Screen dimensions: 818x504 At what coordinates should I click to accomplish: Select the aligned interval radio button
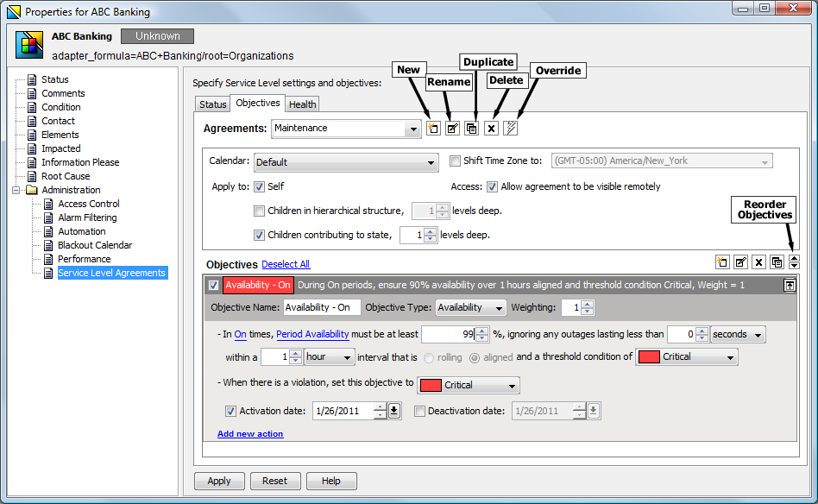pos(475,358)
